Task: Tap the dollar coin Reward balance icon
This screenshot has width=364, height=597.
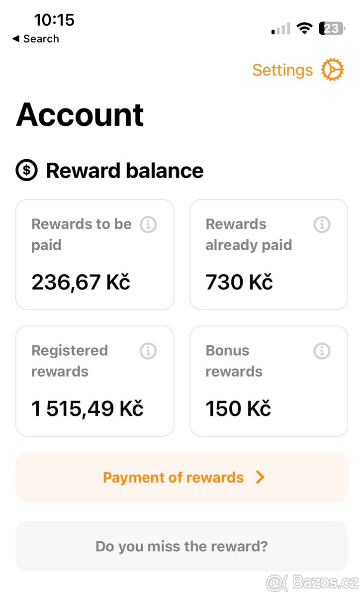Action: point(27,171)
